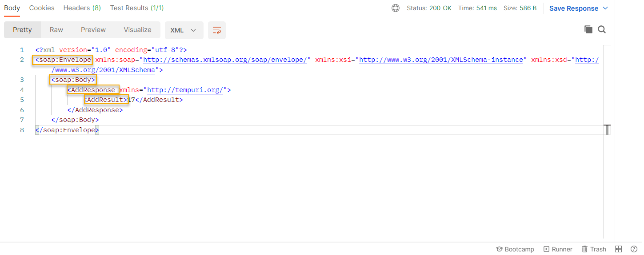Click the Status: 200 OK text

tap(429, 8)
